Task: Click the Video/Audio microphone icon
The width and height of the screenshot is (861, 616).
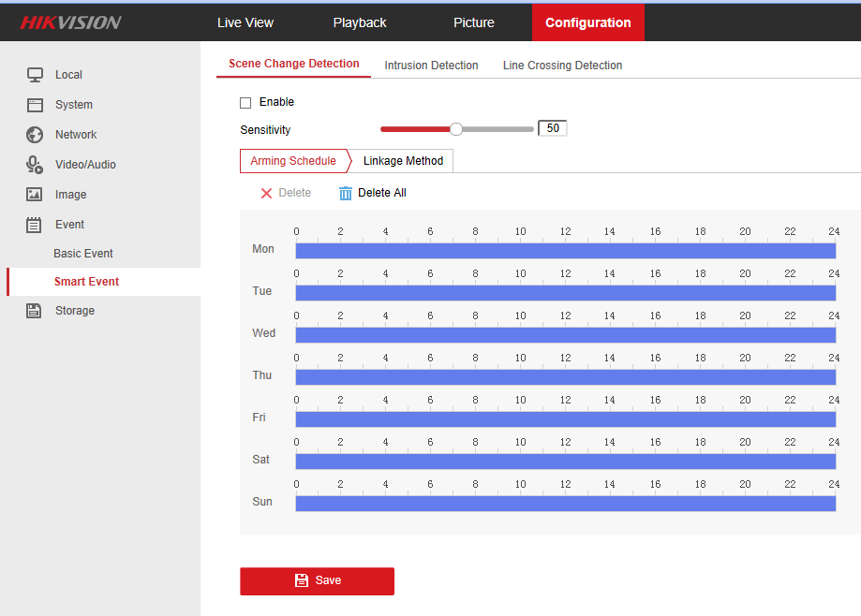Action: coord(35,165)
